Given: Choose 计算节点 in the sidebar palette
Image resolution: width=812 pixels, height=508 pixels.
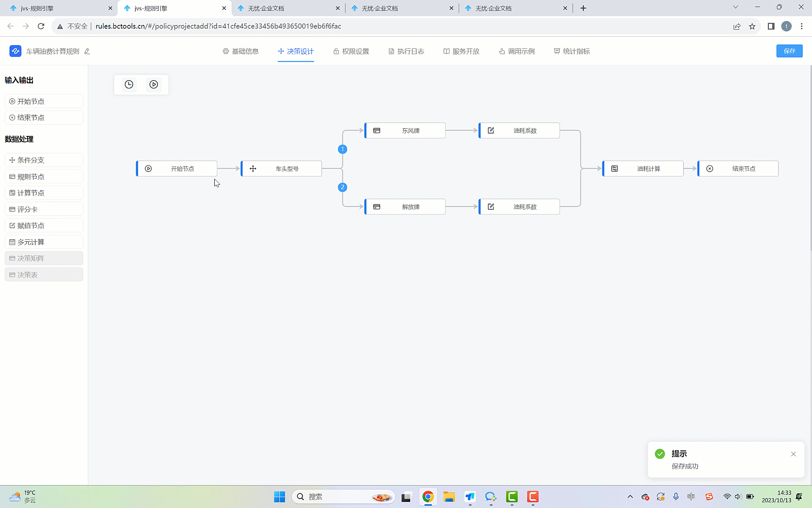Looking at the screenshot, I should [44, 193].
